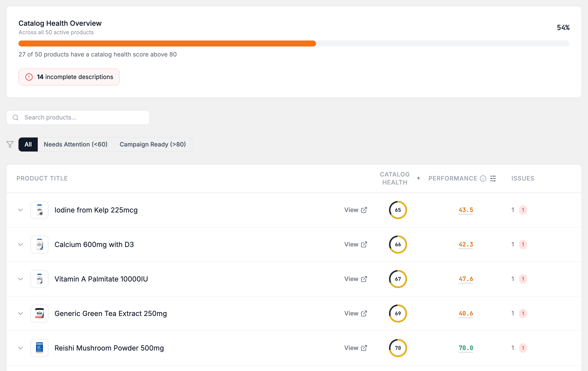Screen dimensions: 588x371
Task: Click Iodine from Kelp catalog health ring 65
Action: coord(398,210)
